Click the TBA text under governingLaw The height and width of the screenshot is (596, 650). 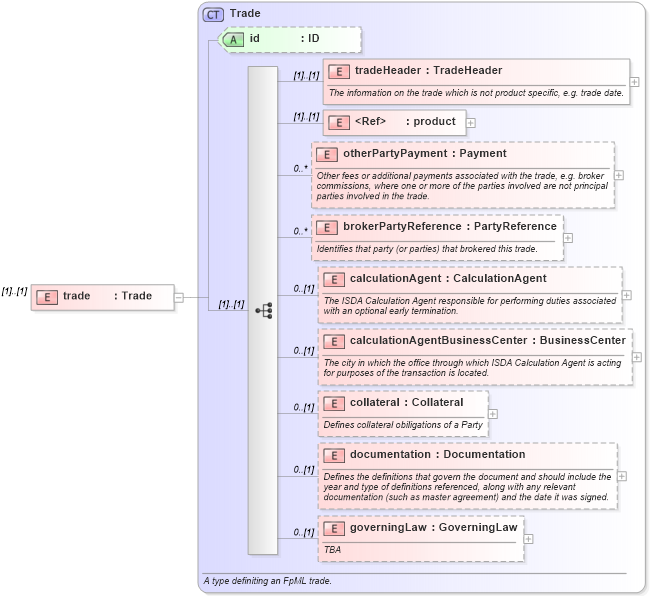[x=332, y=550]
